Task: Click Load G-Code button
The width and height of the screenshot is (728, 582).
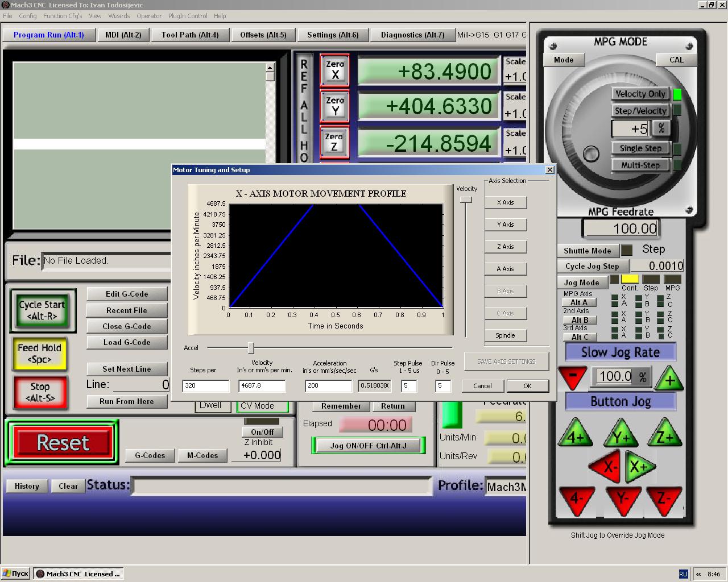Action: click(x=127, y=343)
